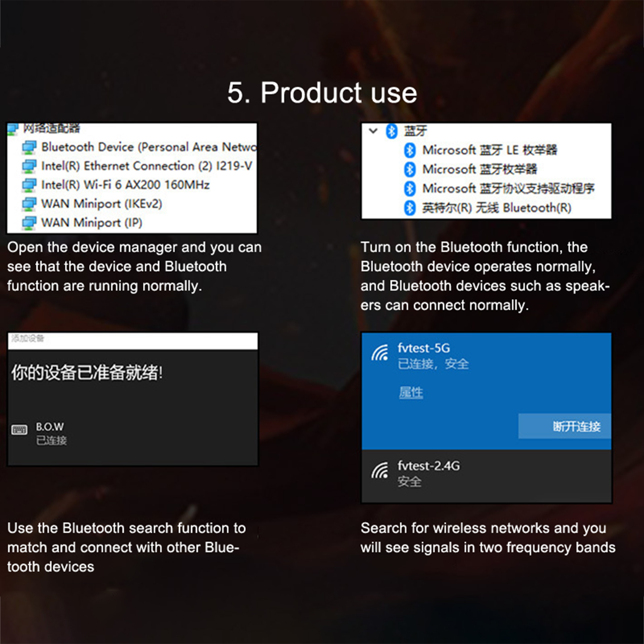Viewport: 644px width, 644px height.
Task: Select Microsoft 蓝牙枚举器 tree entry
Action: click(x=479, y=169)
